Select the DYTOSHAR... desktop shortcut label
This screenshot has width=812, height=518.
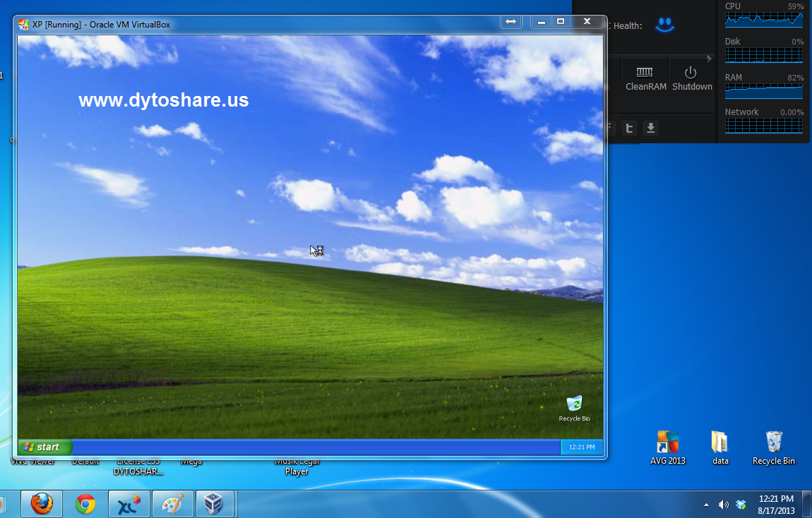coord(138,466)
